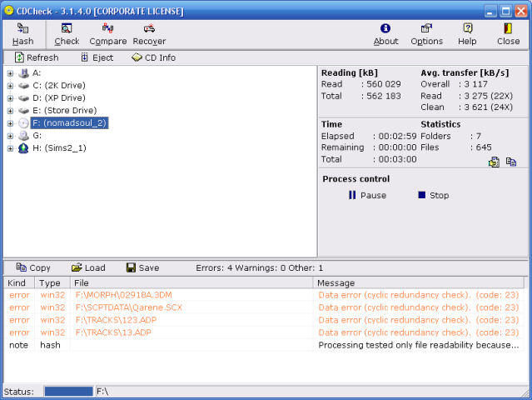The width and height of the screenshot is (532, 400).
Task: Sort the log by File column
Action: point(191,282)
